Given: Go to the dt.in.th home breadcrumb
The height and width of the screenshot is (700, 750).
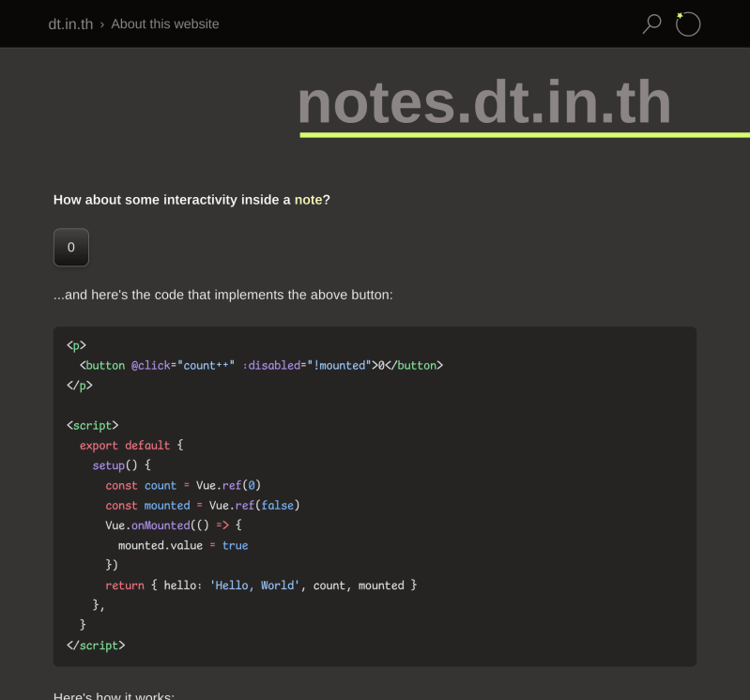Looking at the screenshot, I should [x=70, y=23].
